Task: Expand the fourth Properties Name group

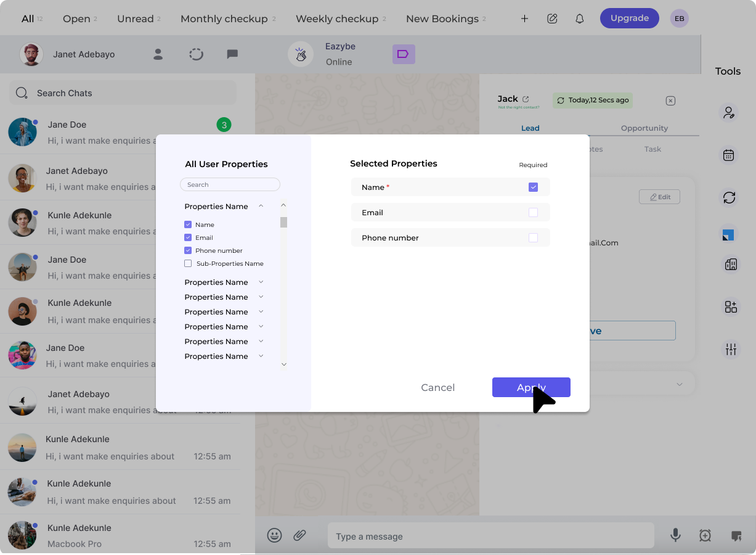Action: pos(261,311)
